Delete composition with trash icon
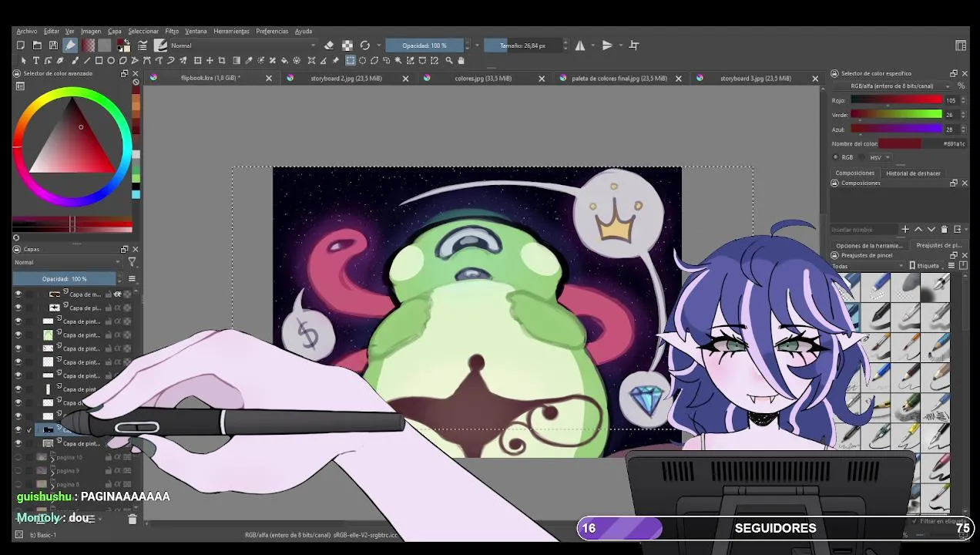 click(945, 230)
